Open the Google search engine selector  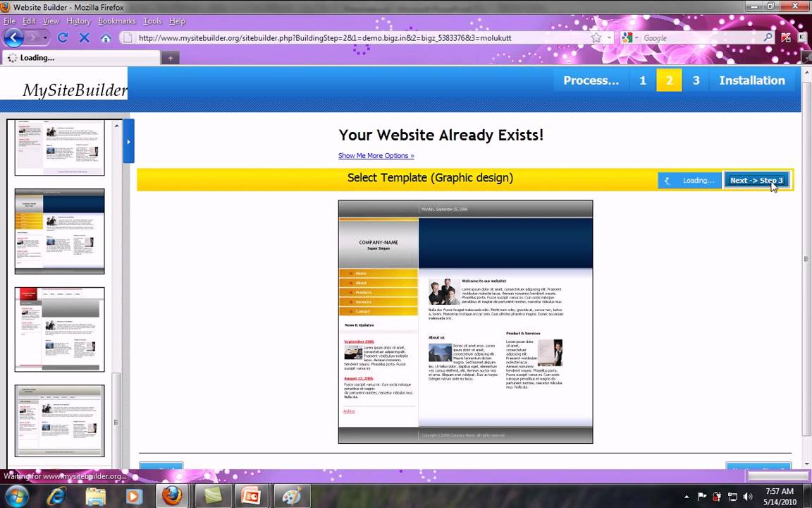point(630,38)
